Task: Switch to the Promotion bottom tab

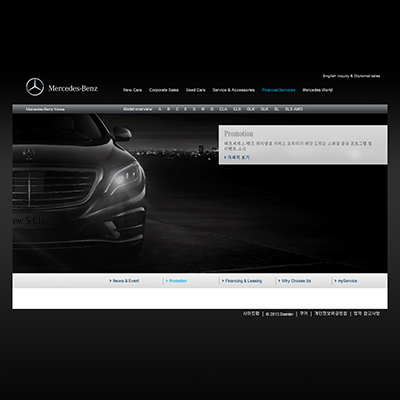Action: coord(176,281)
